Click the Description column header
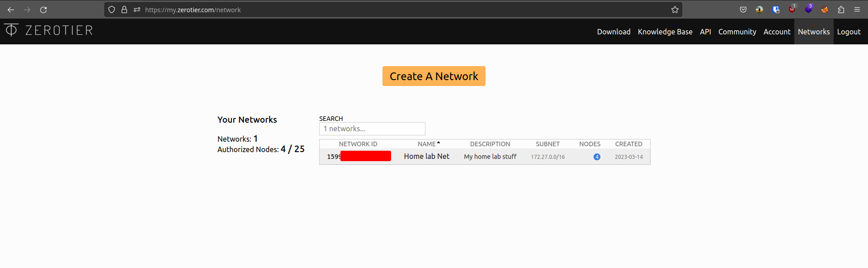Screen dimensions: 868x268 point(490,144)
